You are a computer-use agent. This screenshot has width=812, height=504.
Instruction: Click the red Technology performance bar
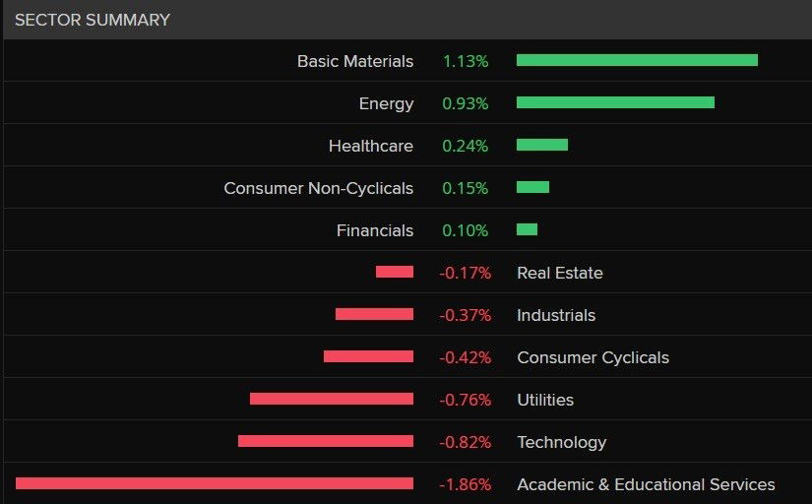coord(326,441)
